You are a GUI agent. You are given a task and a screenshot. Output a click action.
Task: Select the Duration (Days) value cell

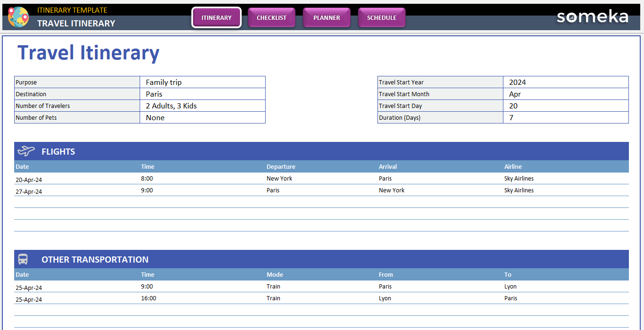point(565,117)
